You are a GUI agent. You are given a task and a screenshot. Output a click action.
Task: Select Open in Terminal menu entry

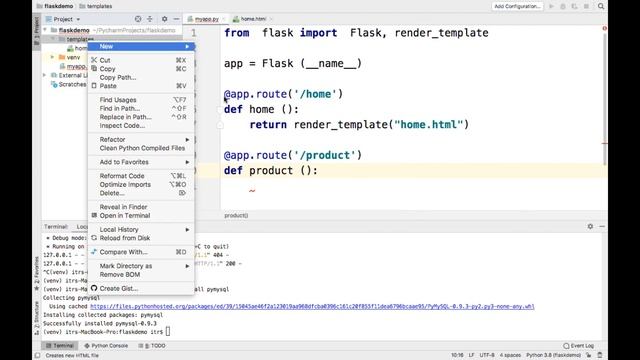141,216
